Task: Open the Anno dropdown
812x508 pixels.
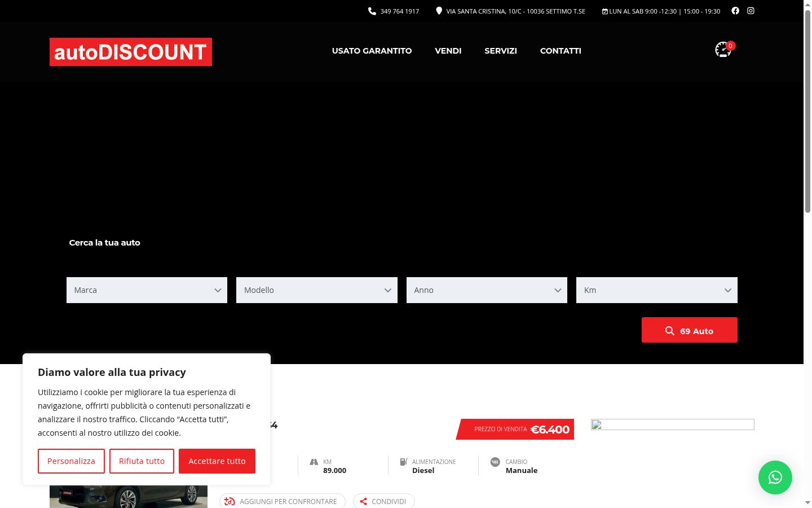Action: (x=487, y=290)
